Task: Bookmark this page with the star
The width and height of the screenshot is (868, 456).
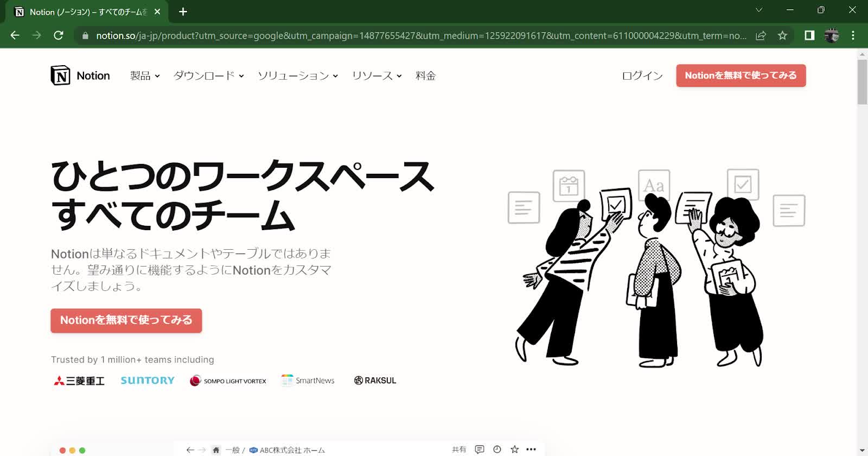Action: [x=782, y=35]
